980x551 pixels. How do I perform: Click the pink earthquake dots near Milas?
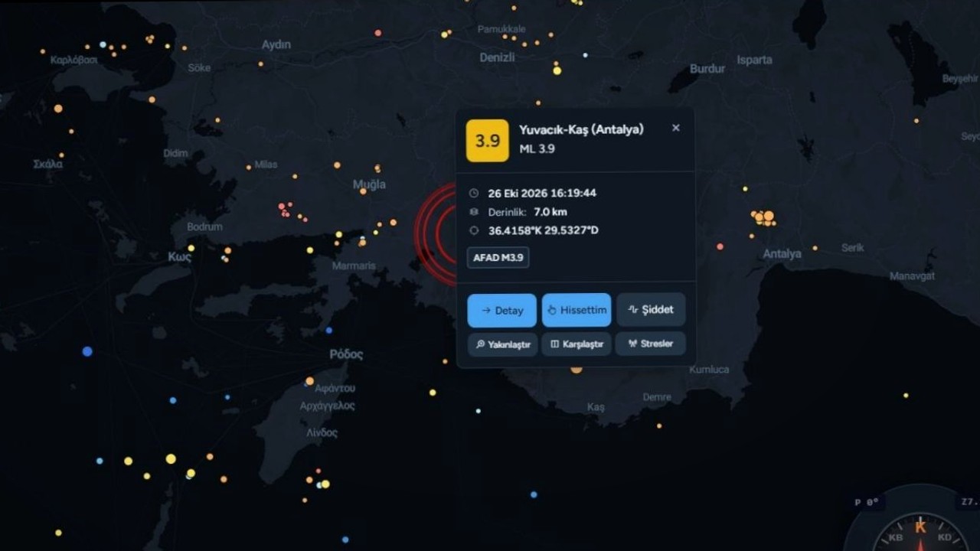[284, 209]
